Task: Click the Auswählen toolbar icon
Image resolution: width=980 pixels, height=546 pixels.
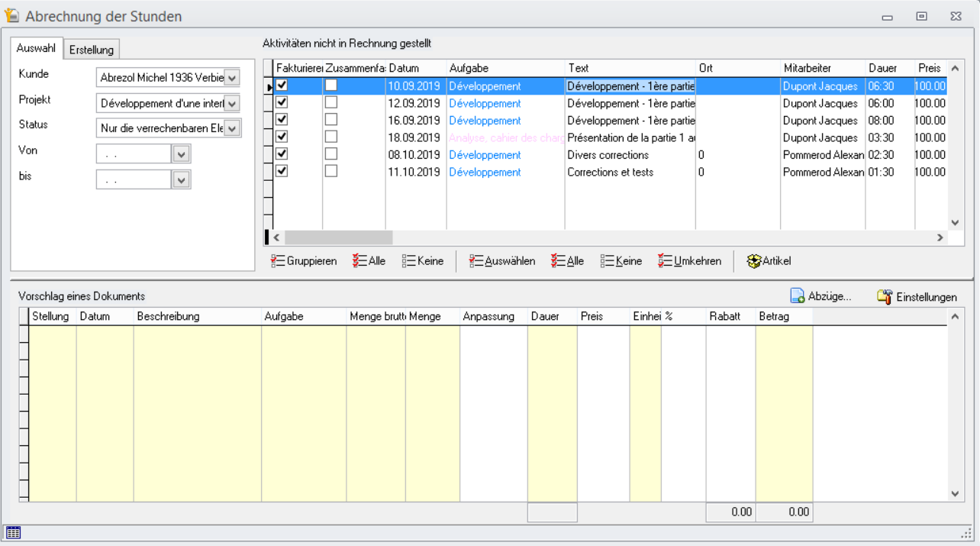Action: click(x=476, y=261)
